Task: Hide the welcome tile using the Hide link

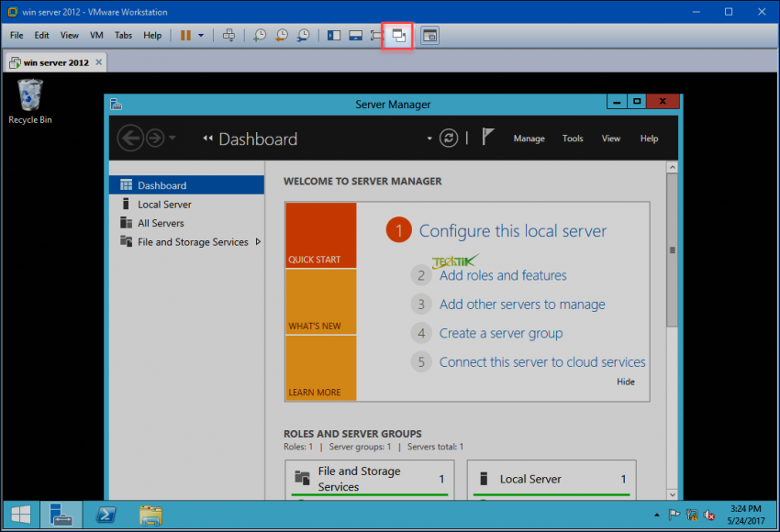Action: 626,382
